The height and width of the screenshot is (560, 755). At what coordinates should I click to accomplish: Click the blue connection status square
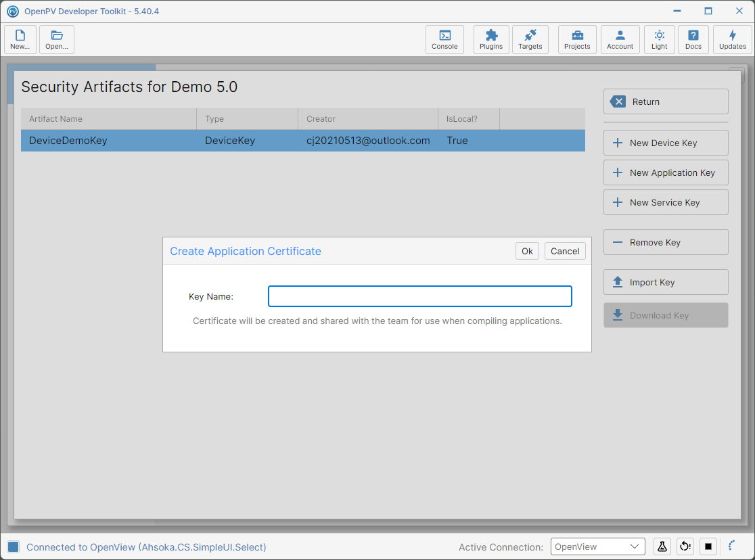[x=14, y=546]
